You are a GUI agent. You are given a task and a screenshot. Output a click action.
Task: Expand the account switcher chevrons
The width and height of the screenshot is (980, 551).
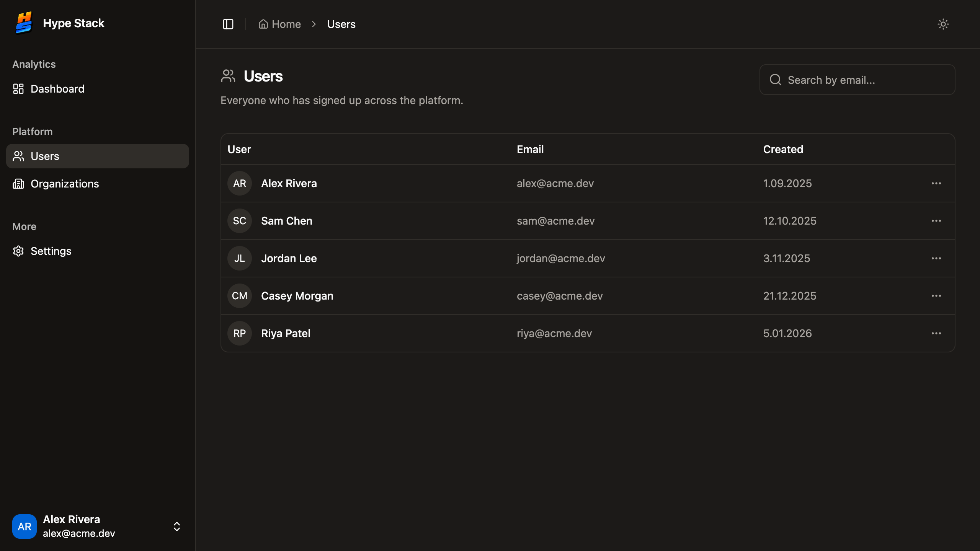pyautogui.click(x=177, y=527)
